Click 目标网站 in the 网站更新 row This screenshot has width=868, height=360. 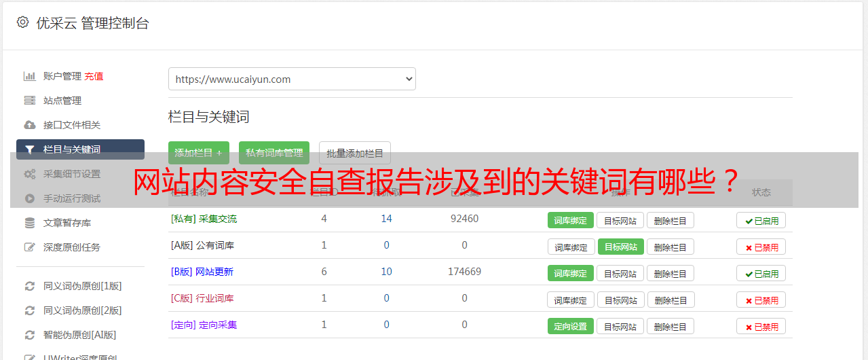(x=620, y=273)
